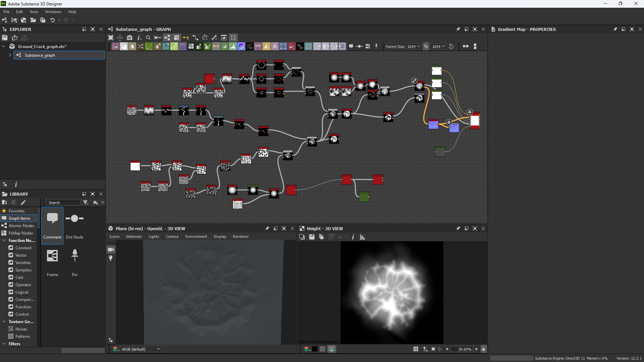Toggle tiling grid display in 2D view

pyautogui.click(x=416, y=349)
